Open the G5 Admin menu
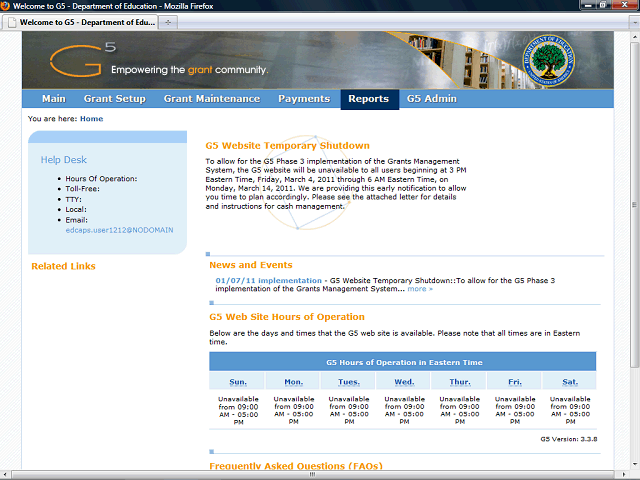640x480 pixels. pyautogui.click(x=431, y=99)
